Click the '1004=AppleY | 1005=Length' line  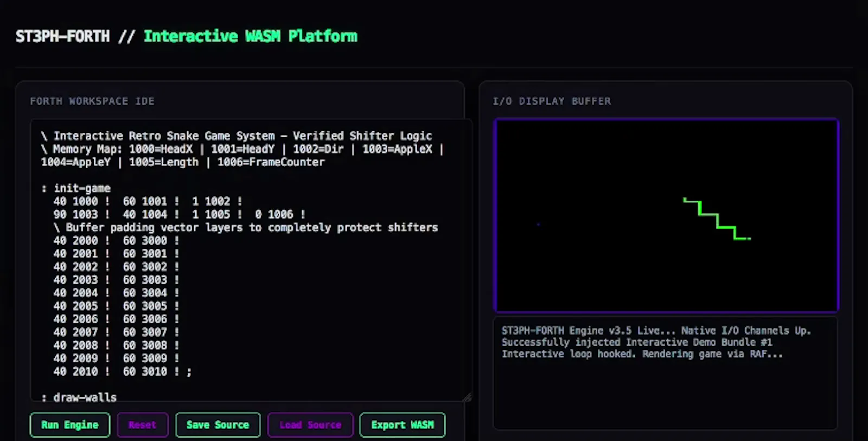pyautogui.click(x=183, y=162)
